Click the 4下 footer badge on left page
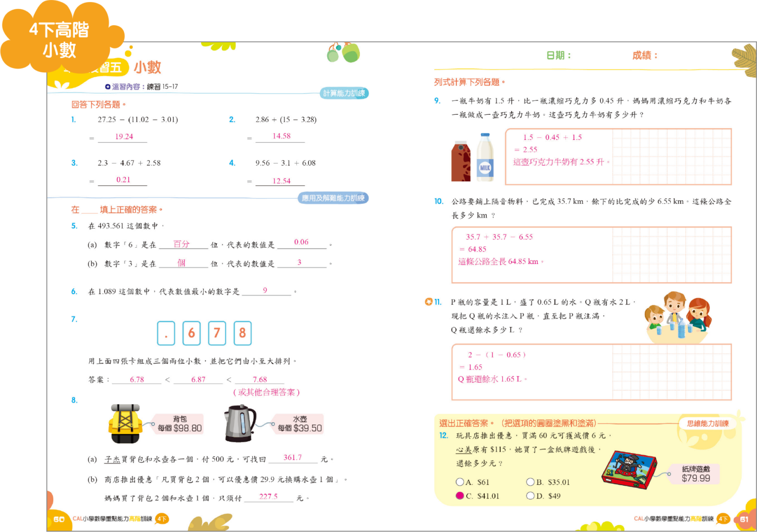Viewport: 757px width, 532px height. point(162,519)
